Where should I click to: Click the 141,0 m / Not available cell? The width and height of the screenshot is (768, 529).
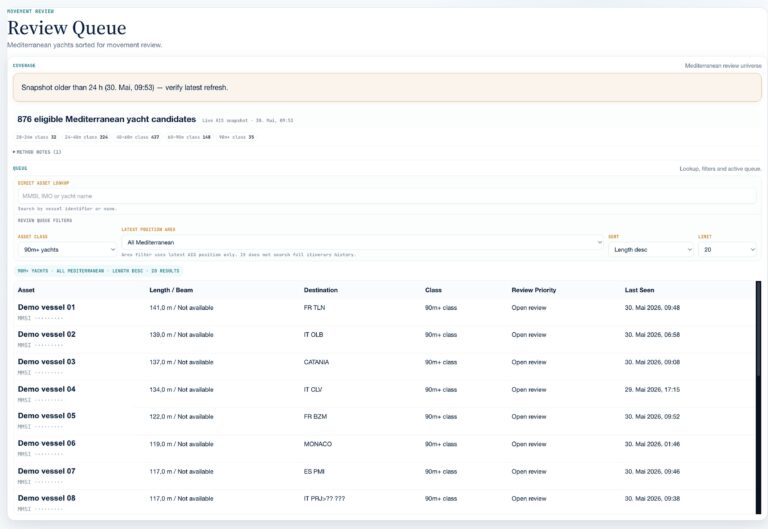tap(181, 308)
